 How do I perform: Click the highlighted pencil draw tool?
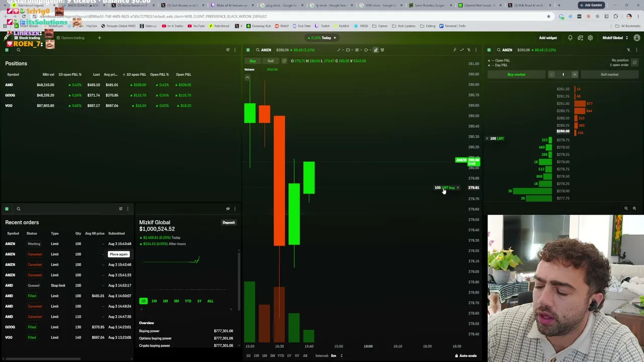pyautogui.click(x=375, y=50)
